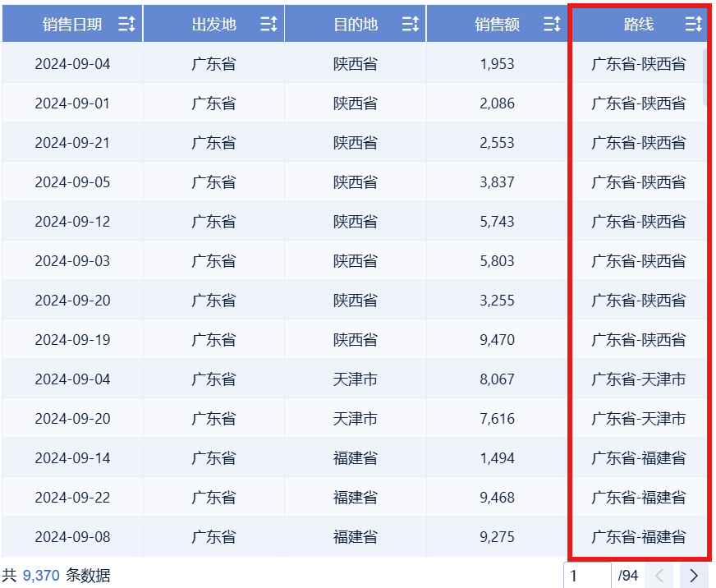Viewport: 716px width, 588px height.
Task: Click 广东省-福建省 route in the 1,494 row
Action: pyautogui.click(x=638, y=457)
